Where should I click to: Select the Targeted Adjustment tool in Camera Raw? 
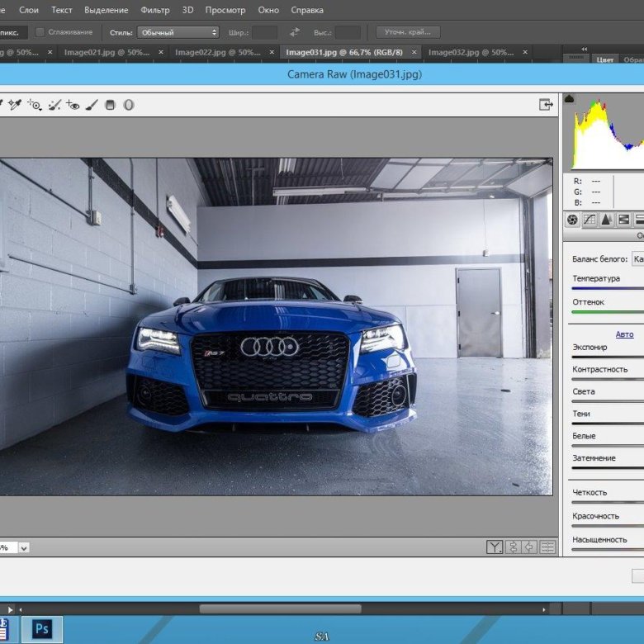coord(35,105)
